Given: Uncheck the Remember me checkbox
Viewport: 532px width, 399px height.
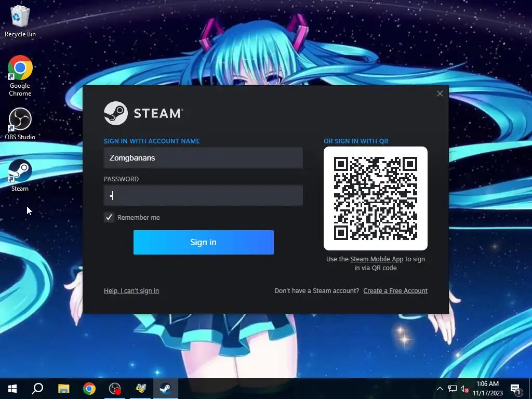Looking at the screenshot, I should pyautogui.click(x=109, y=218).
